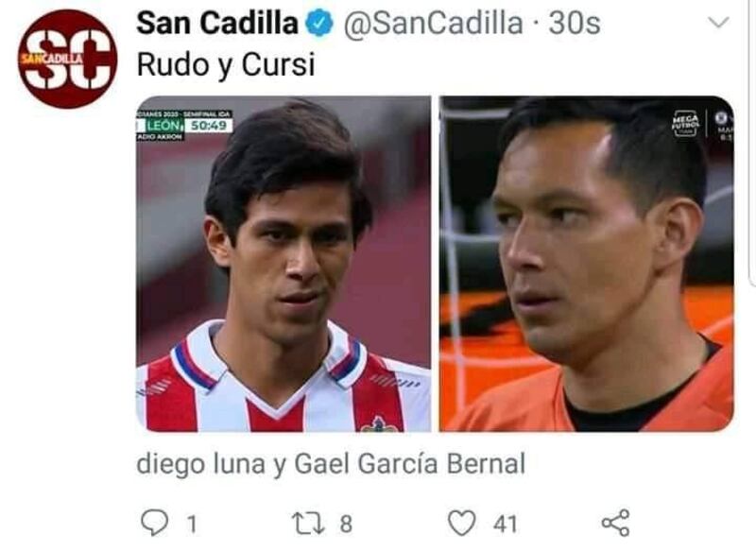Click the 'diego luna y Gael García Bernal' caption
This screenshot has width=756, height=552.
coord(332,464)
